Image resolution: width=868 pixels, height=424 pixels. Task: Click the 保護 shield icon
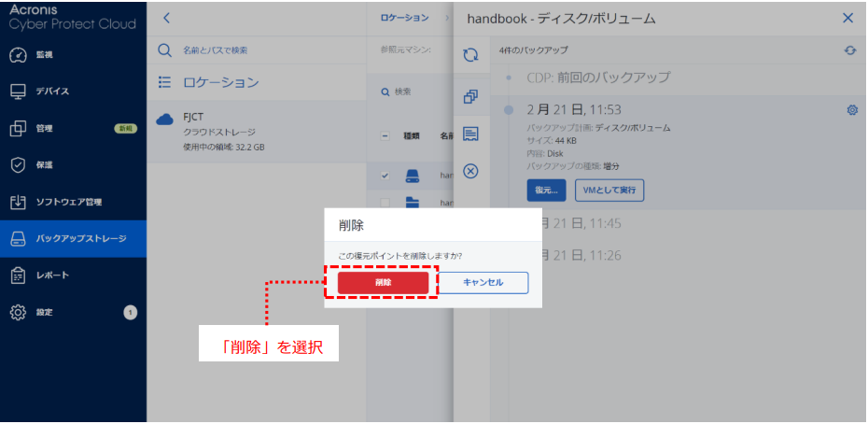click(18, 165)
